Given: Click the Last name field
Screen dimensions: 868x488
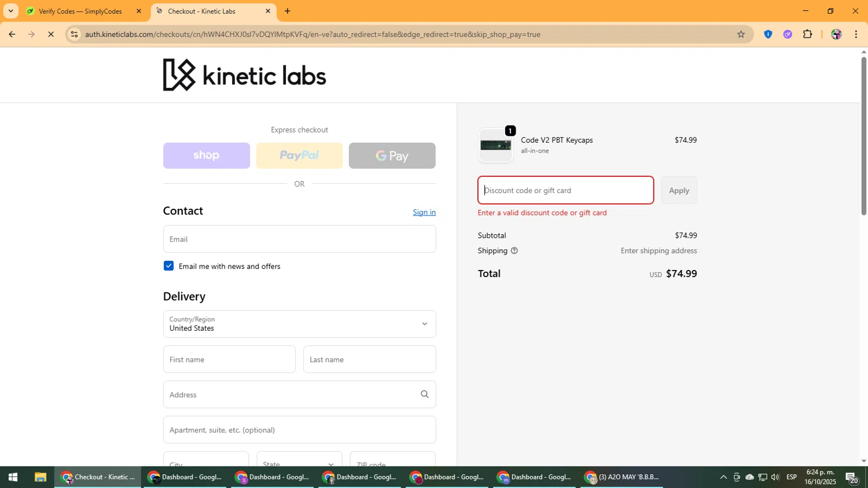Looking at the screenshot, I should click(x=369, y=359).
